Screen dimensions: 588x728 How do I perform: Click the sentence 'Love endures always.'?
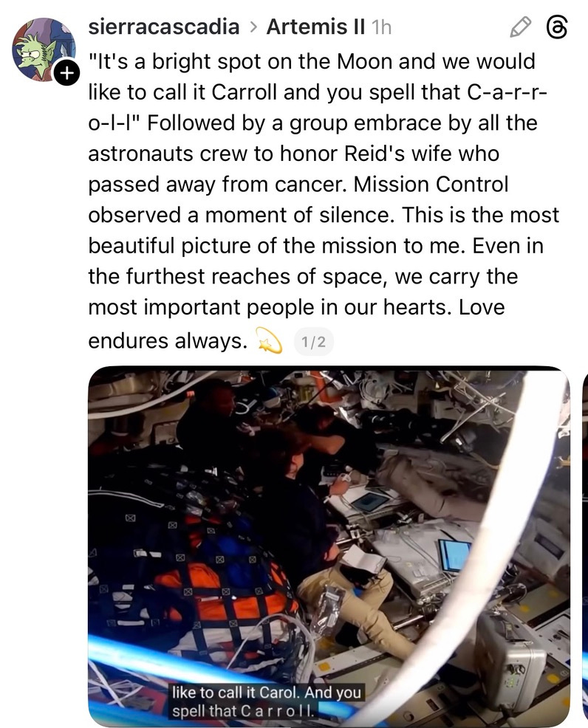click(296, 323)
